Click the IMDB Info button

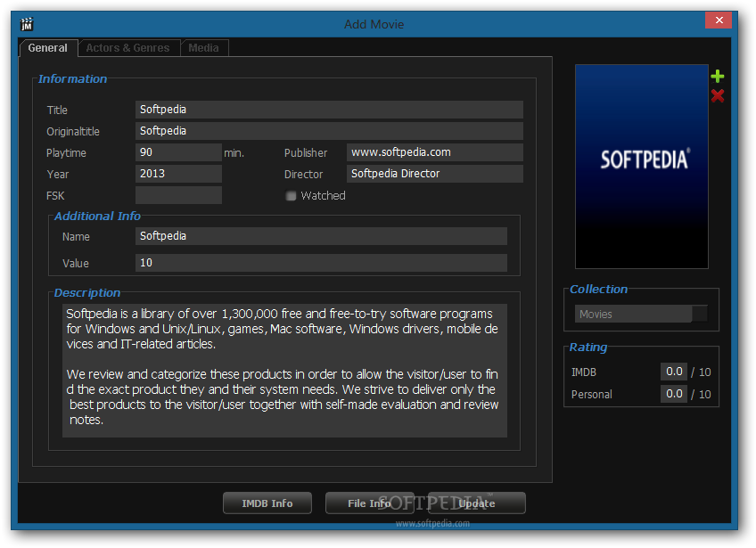pos(267,503)
